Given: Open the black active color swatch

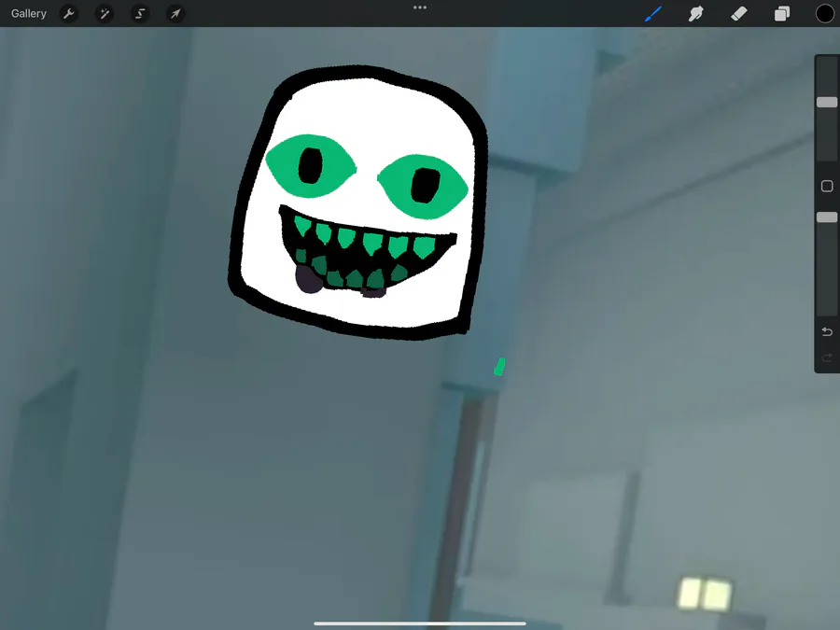Looking at the screenshot, I should 825,13.
